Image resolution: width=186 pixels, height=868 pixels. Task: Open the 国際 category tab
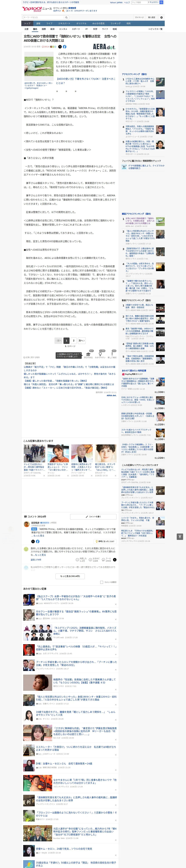coord(44,29)
